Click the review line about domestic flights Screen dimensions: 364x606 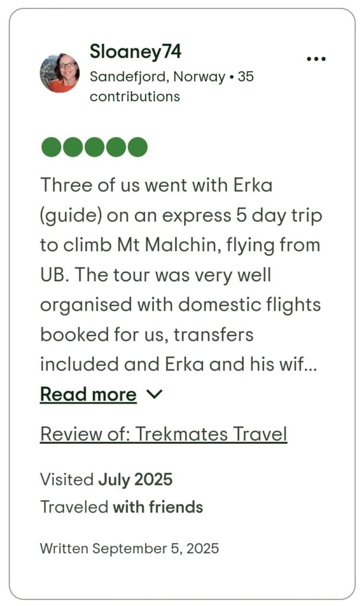click(x=180, y=304)
